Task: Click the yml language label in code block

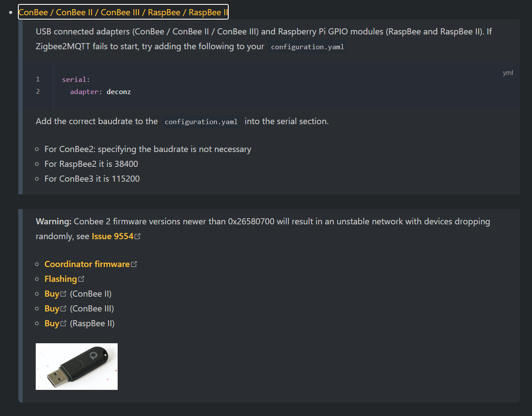Action: pos(508,73)
